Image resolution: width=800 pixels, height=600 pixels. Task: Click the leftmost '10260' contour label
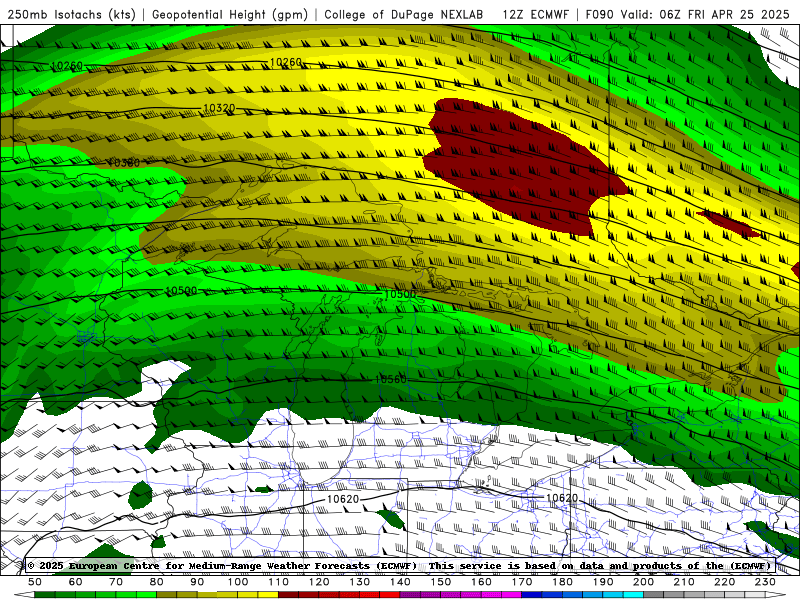click(67, 66)
